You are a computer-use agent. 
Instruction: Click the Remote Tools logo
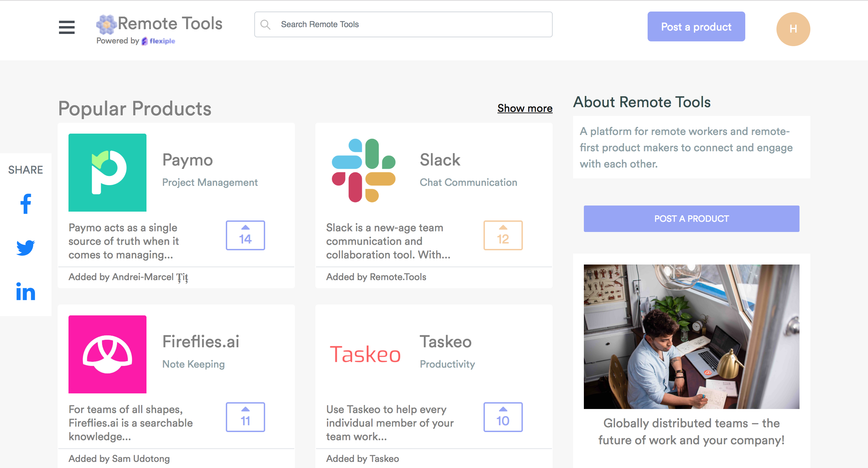pos(159,24)
